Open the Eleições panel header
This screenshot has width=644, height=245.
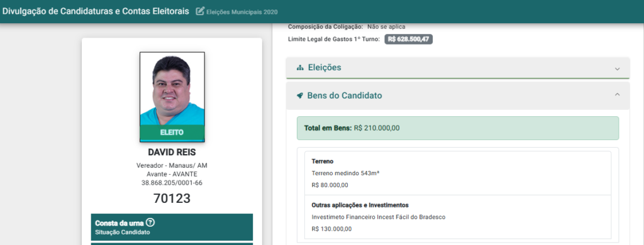[458, 68]
